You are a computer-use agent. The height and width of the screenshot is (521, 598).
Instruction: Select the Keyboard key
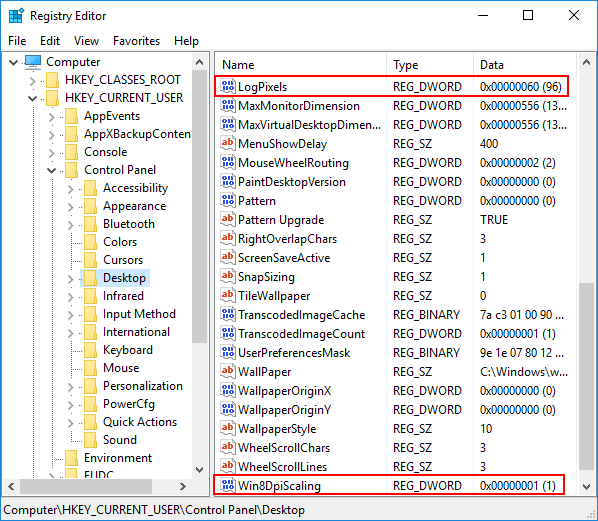128,350
